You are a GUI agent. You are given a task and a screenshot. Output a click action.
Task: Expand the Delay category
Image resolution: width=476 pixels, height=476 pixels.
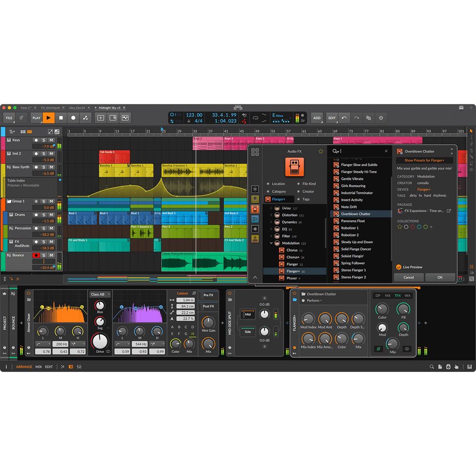coord(271,208)
